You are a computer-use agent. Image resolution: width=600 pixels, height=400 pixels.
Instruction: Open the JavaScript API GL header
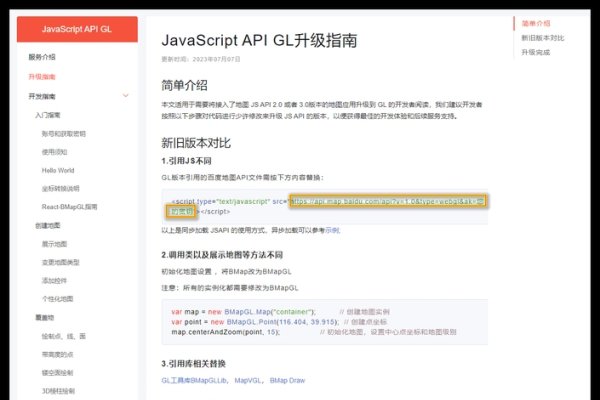(x=77, y=29)
